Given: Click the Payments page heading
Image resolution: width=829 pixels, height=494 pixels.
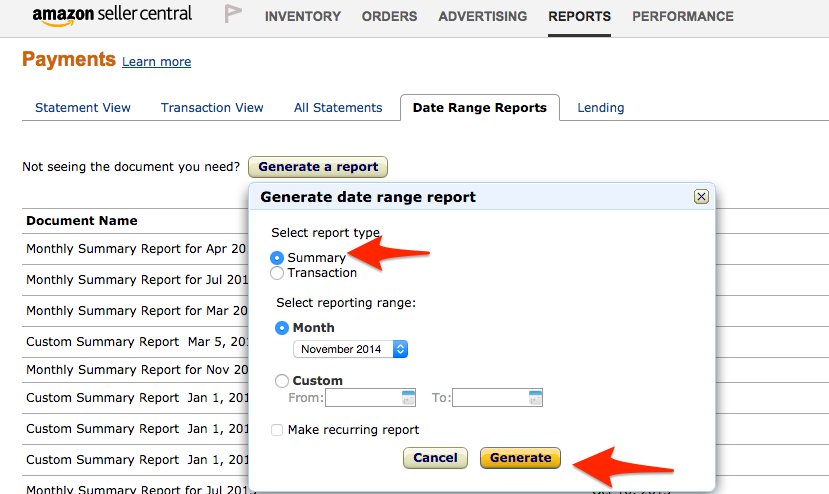Looking at the screenshot, I should coord(69,59).
